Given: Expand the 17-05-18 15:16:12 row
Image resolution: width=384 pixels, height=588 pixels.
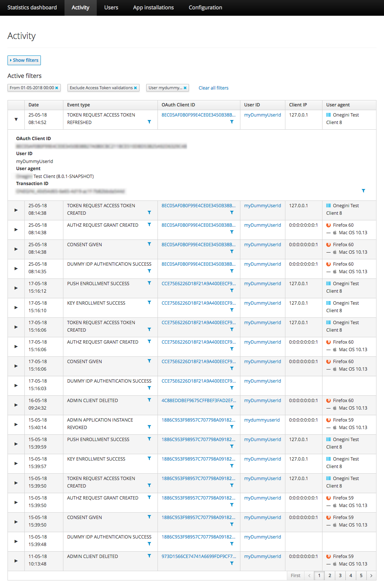Looking at the screenshot, I should coord(16,288).
